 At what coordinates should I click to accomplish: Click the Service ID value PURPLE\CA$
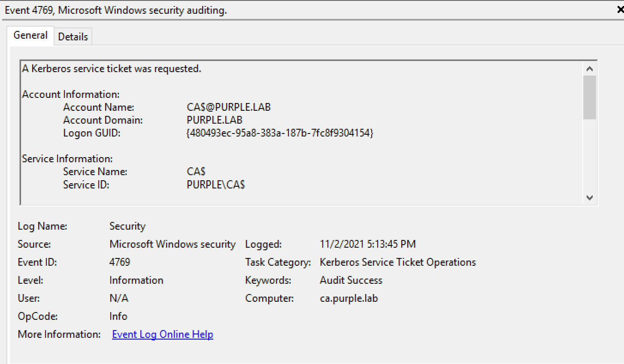pyautogui.click(x=216, y=185)
